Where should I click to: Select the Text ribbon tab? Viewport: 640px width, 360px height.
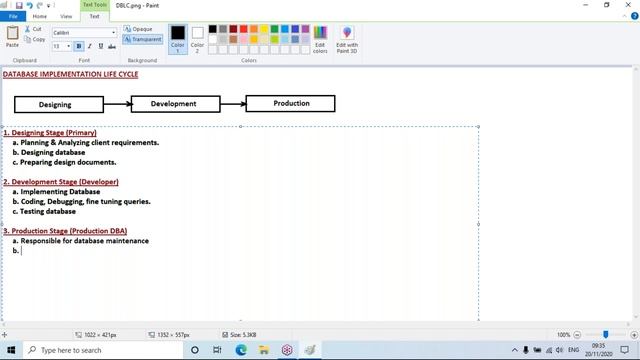(x=94, y=16)
